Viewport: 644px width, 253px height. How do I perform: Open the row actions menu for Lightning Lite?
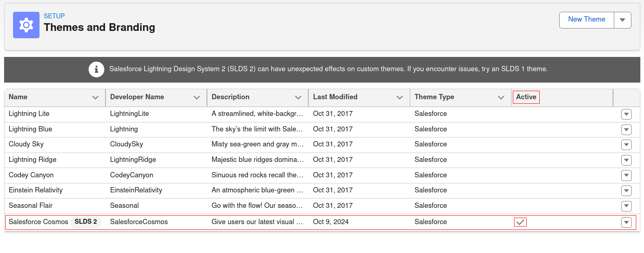(x=626, y=114)
